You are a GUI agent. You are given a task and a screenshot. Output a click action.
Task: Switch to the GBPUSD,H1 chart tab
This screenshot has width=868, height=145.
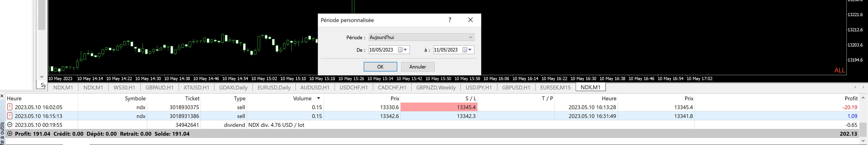coord(516,87)
